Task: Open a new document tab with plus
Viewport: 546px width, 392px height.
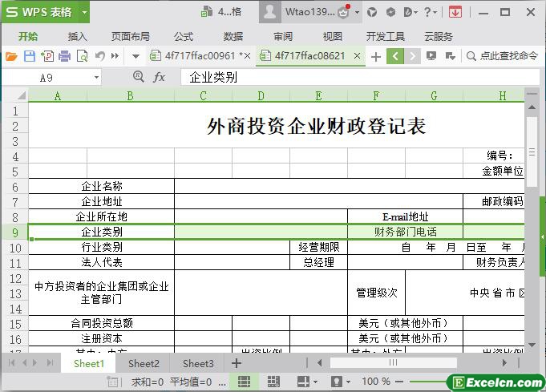Action: click(375, 56)
